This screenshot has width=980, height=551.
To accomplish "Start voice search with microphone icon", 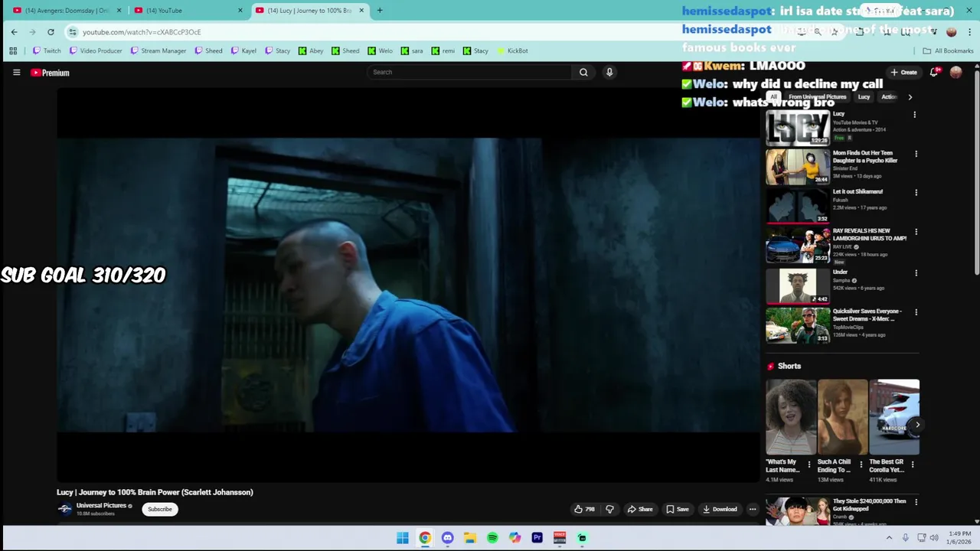I will tap(609, 72).
